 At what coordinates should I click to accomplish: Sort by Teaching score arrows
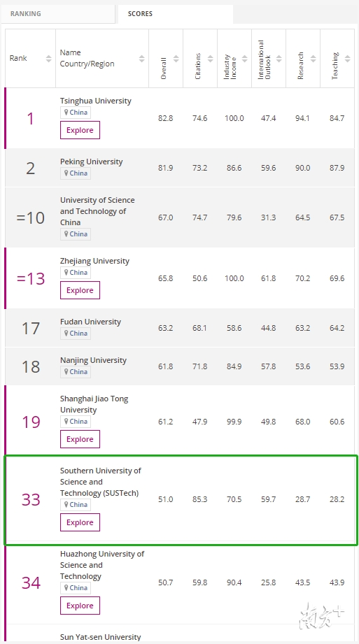(x=348, y=58)
